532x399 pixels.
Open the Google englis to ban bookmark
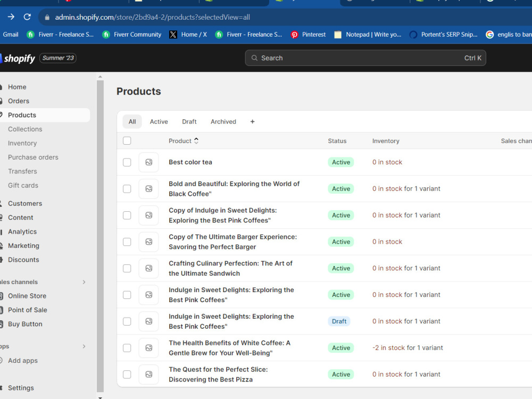(509, 34)
